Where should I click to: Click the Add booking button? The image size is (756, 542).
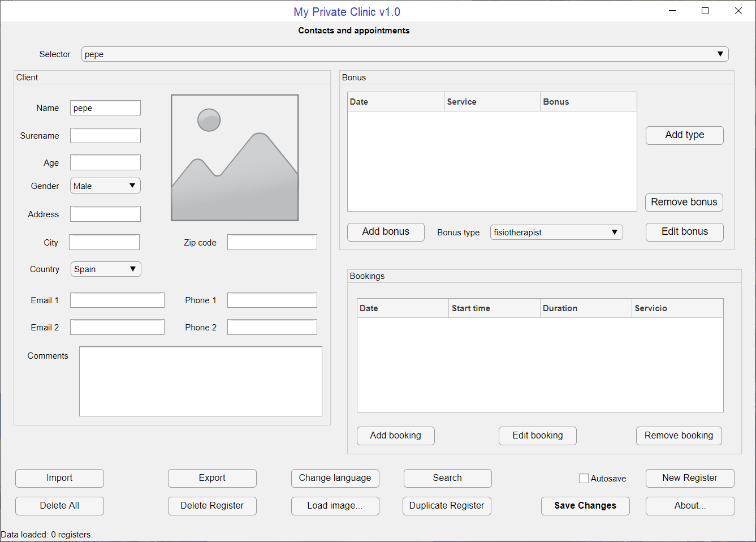pyautogui.click(x=395, y=436)
